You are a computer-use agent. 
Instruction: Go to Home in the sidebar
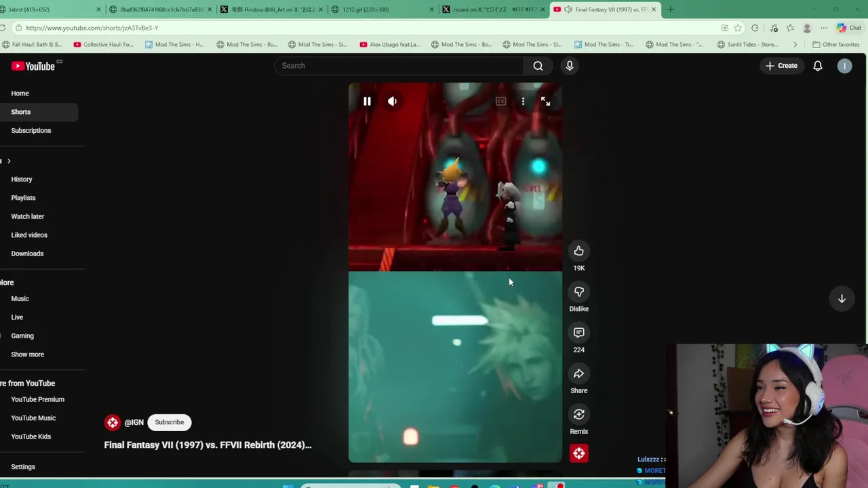20,94
